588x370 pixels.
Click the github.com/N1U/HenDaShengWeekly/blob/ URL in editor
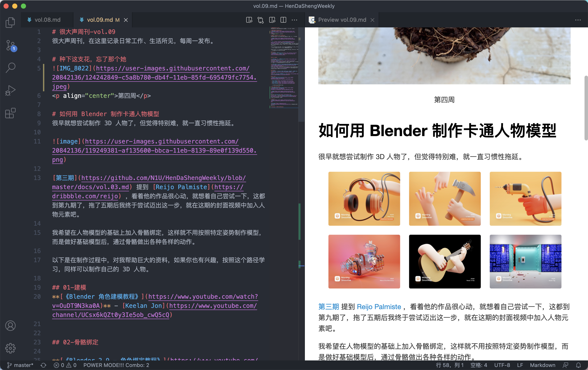point(163,178)
